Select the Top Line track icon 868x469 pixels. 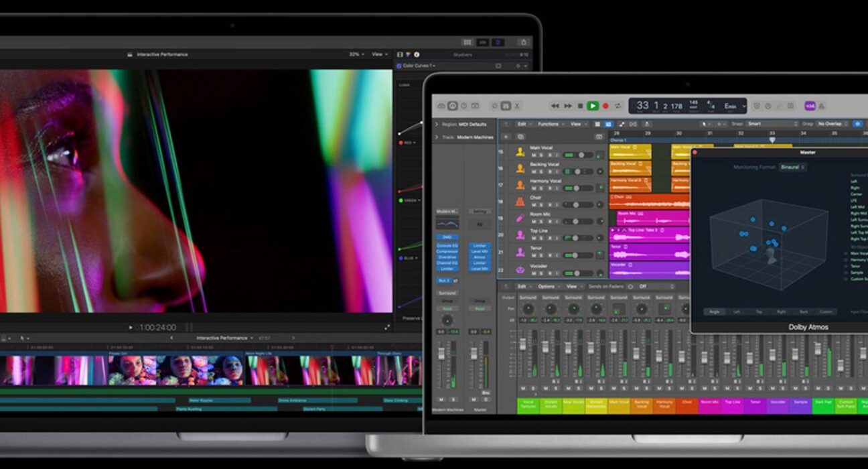[x=520, y=235]
